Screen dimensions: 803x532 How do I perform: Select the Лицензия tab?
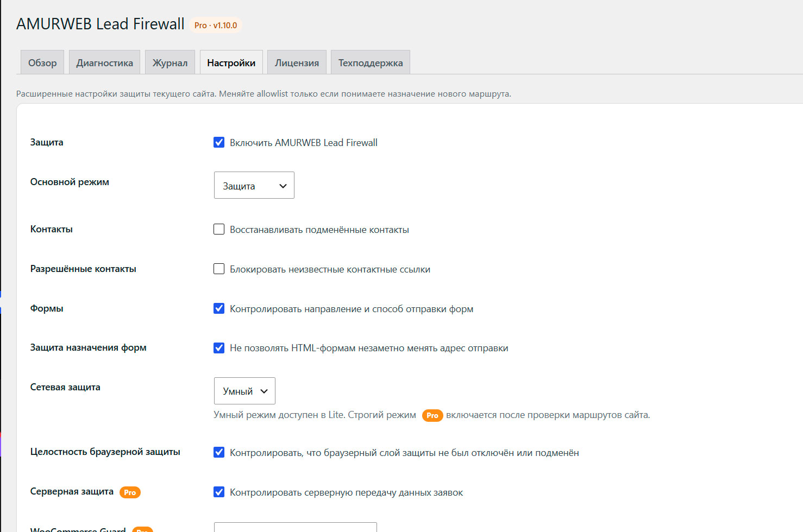(x=297, y=62)
